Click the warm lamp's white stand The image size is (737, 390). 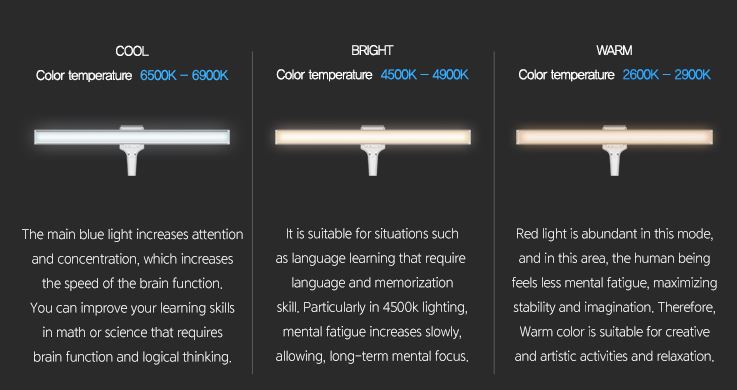(614, 160)
